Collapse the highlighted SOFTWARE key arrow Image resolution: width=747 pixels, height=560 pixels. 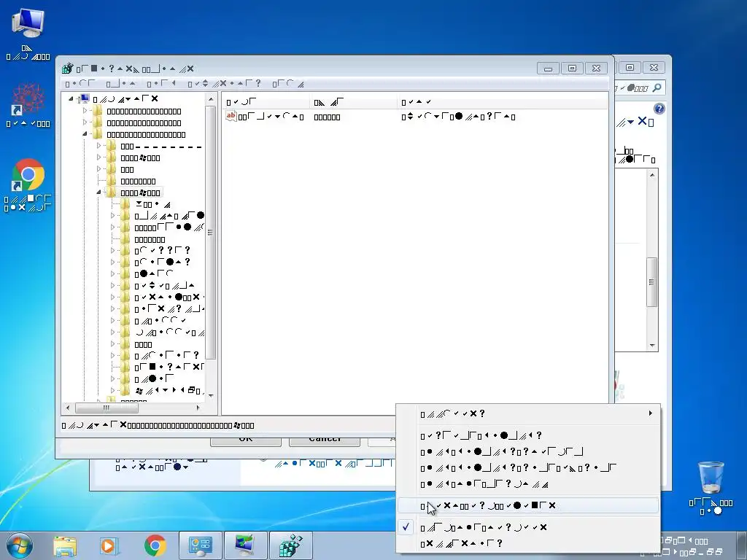(98, 192)
